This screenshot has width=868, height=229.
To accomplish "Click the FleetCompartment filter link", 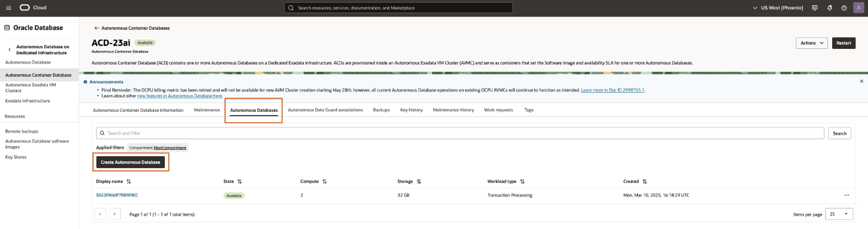I will click(170, 148).
